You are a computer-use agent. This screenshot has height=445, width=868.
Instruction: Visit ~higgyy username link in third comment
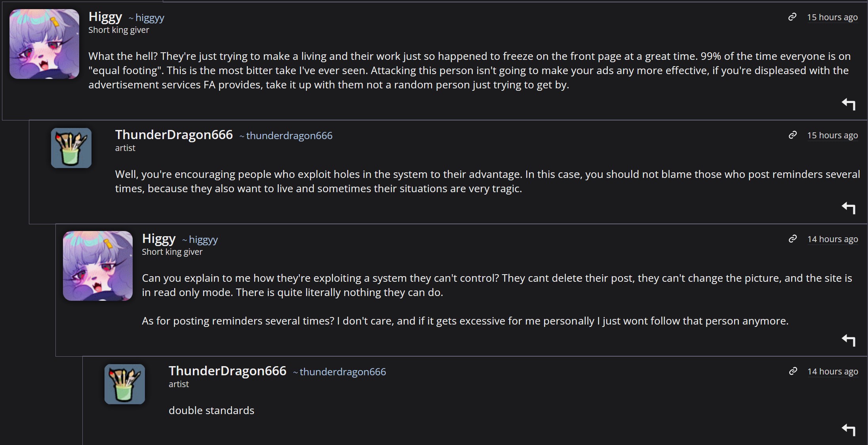(203, 240)
